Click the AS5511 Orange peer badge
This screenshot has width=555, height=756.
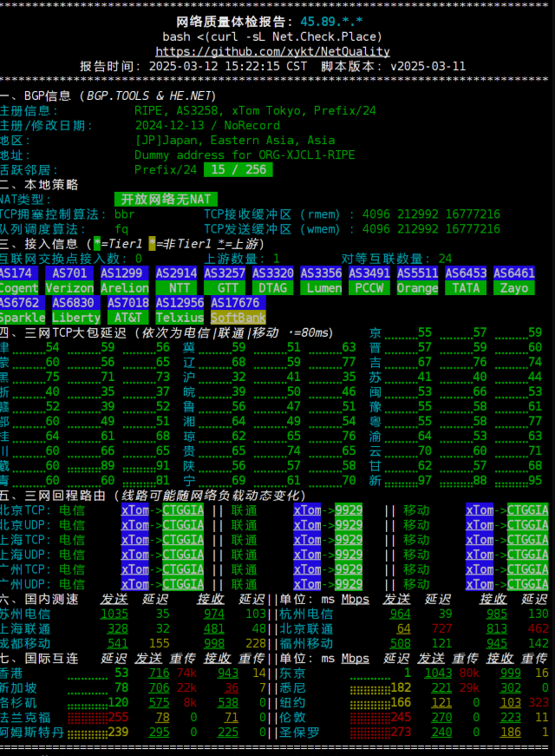(417, 280)
